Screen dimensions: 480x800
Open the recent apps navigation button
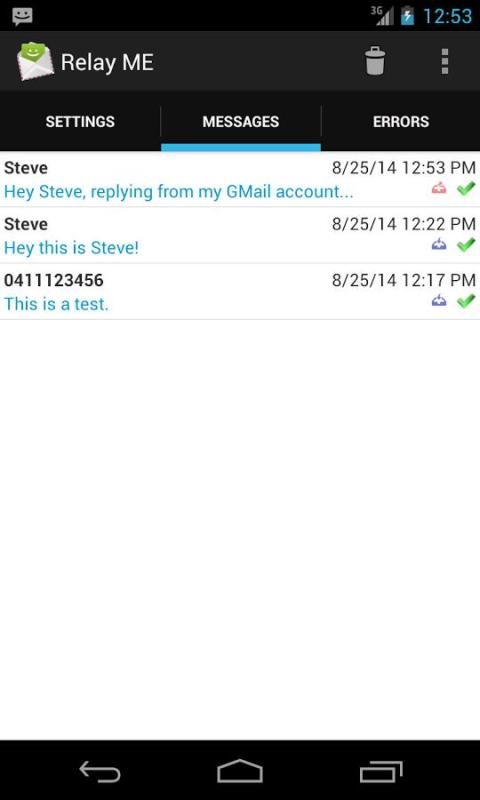[x=381, y=771]
